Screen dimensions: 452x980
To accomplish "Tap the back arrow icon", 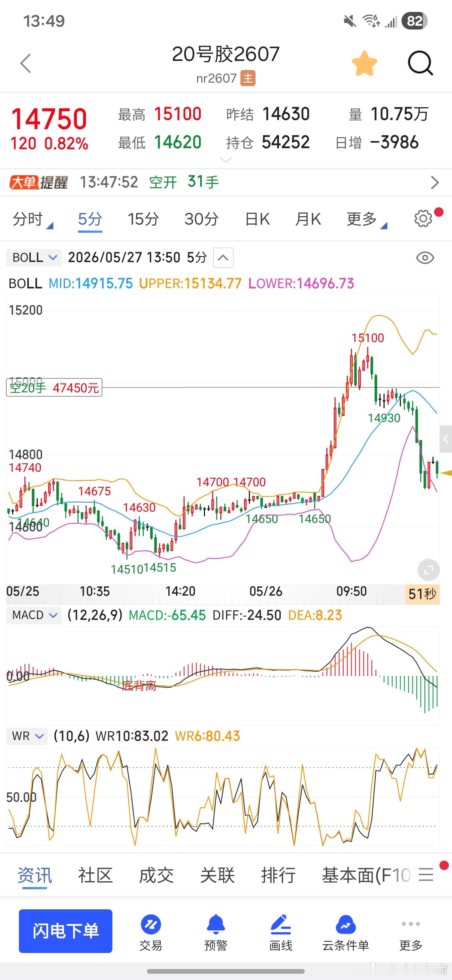I will click(25, 63).
